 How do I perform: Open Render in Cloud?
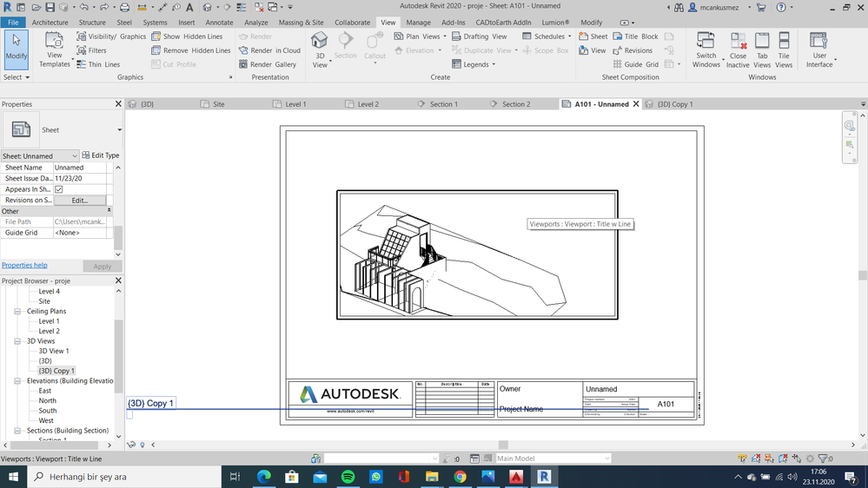tap(269, 50)
